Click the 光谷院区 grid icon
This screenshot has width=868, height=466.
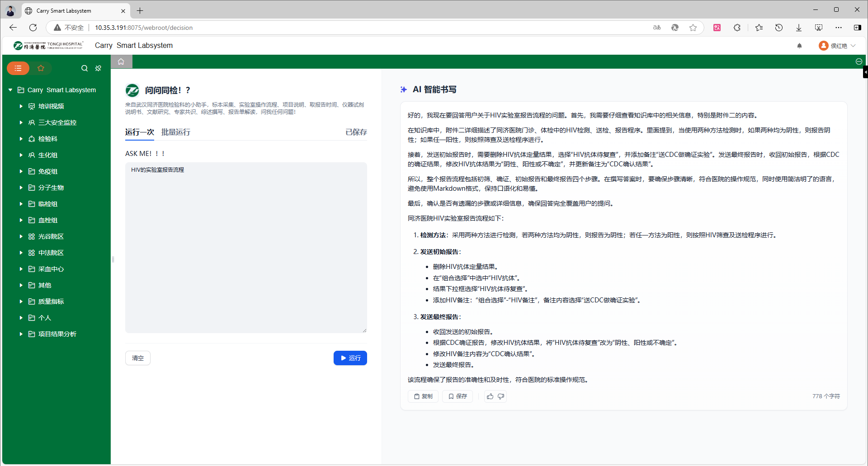tap(32, 236)
